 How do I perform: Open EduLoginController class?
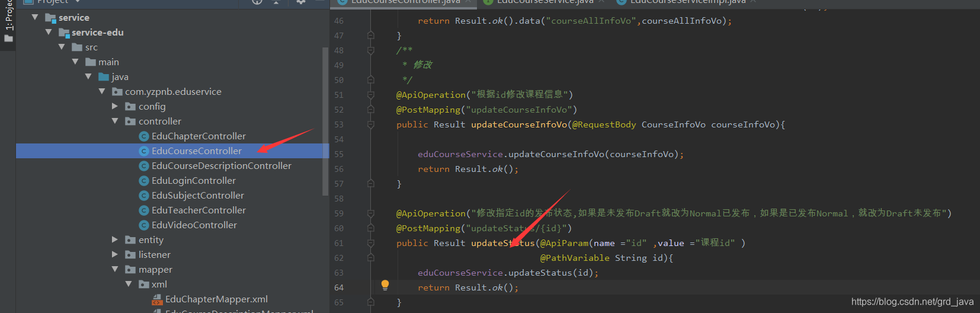coord(194,181)
